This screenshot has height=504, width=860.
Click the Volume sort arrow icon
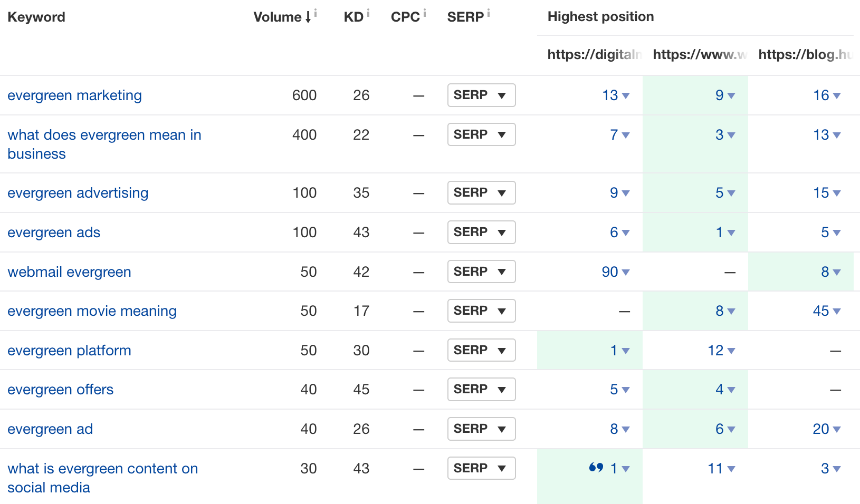(308, 17)
